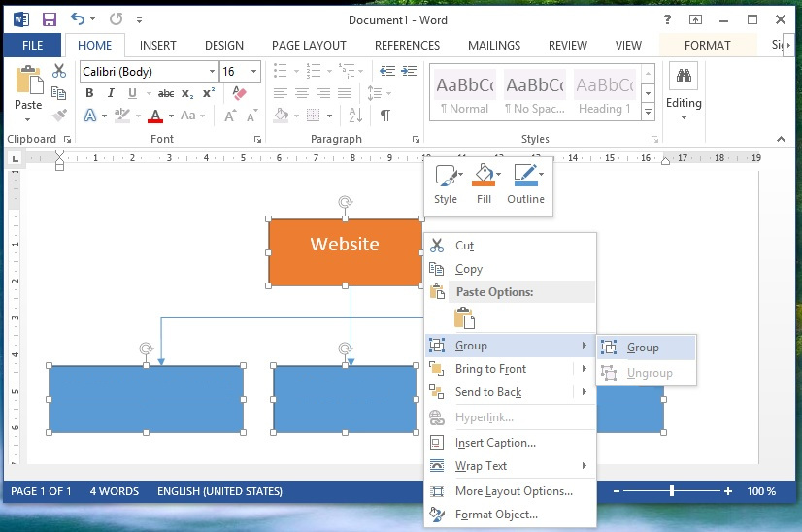Apply the No Spacing style
This screenshot has height=532, width=802.
pos(534,92)
